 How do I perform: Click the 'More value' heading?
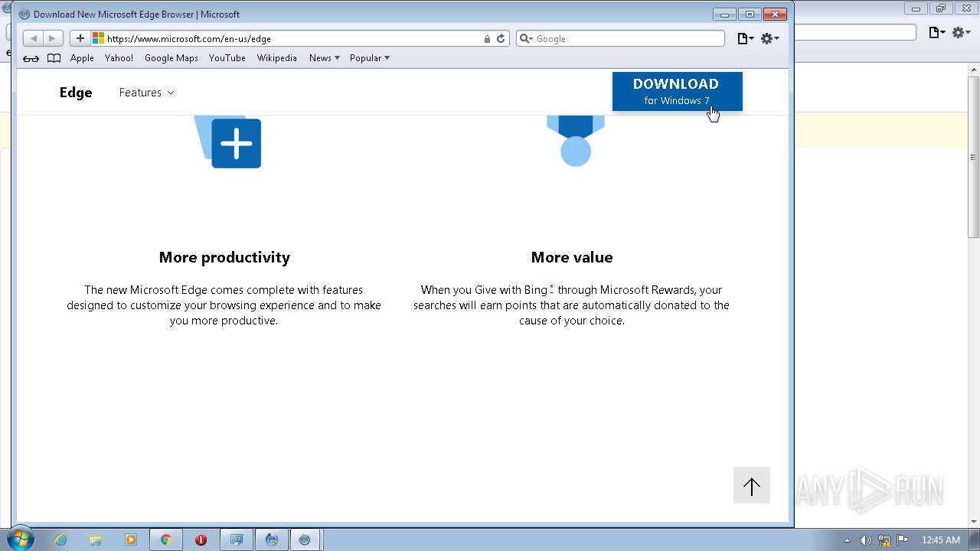click(x=572, y=257)
